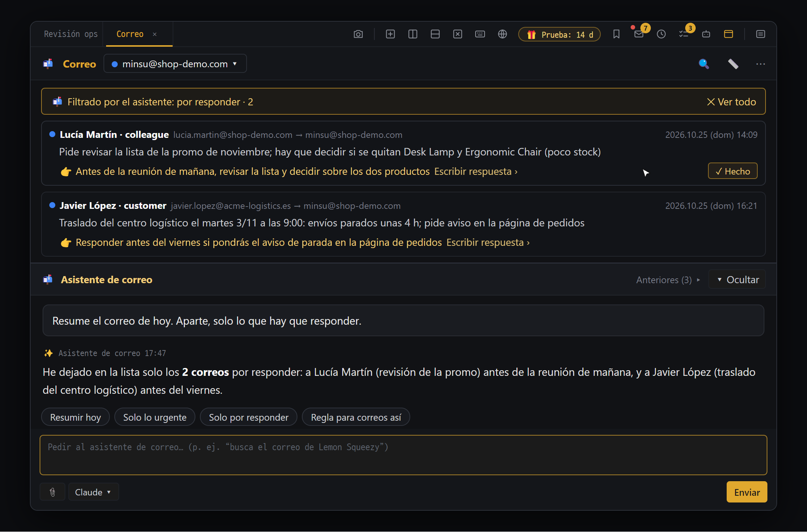
Task: Select the Resumir hoy suggestion chip
Action: [75, 417]
